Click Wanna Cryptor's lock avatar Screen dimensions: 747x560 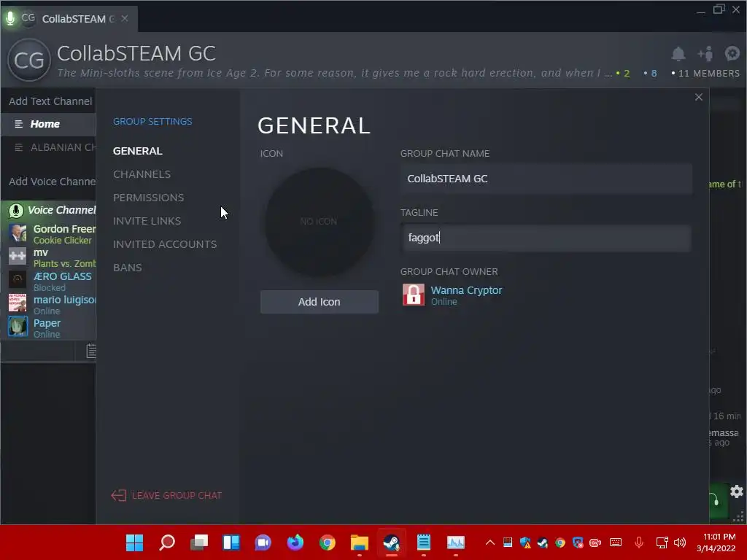click(414, 295)
